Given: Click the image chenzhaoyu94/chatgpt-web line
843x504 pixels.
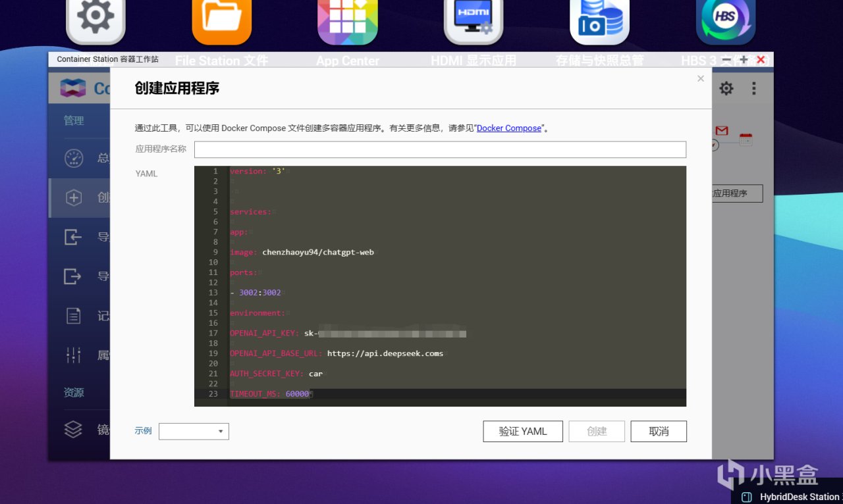Looking at the screenshot, I should point(302,252).
